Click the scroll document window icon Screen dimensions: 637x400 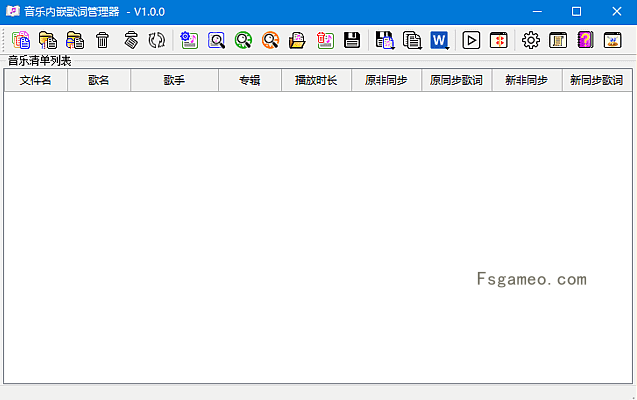pos(558,40)
